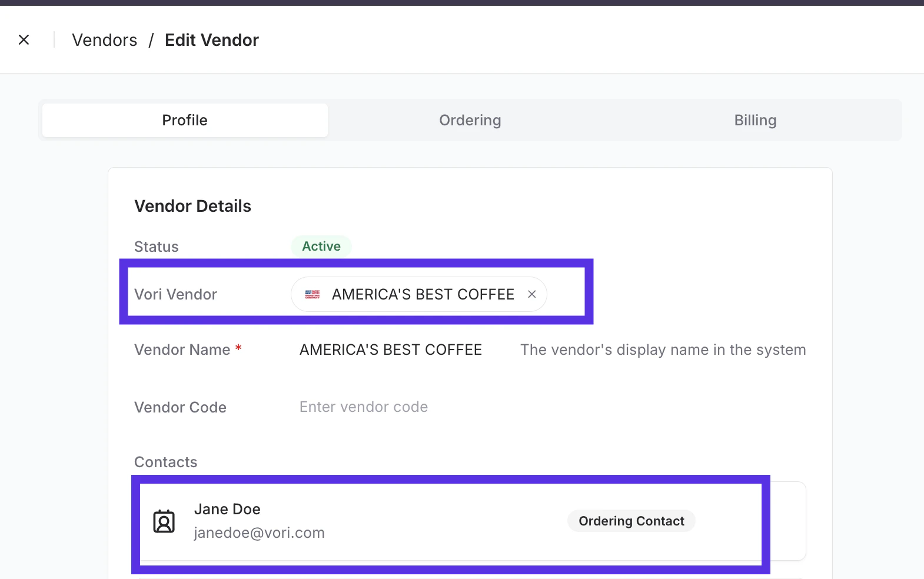Click the vendor's display name hint text

(663, 350)
